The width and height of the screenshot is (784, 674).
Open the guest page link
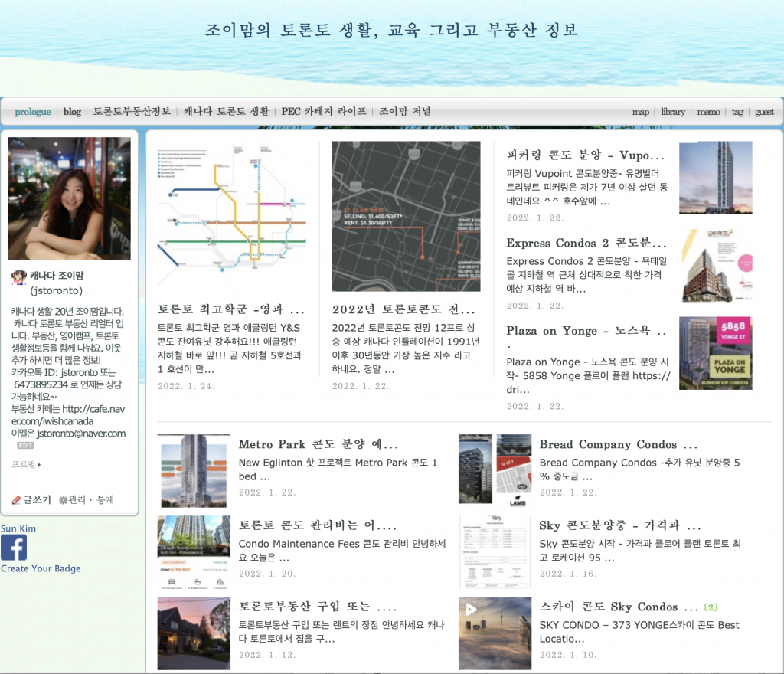pyautogui.click(x=764, y=112)
